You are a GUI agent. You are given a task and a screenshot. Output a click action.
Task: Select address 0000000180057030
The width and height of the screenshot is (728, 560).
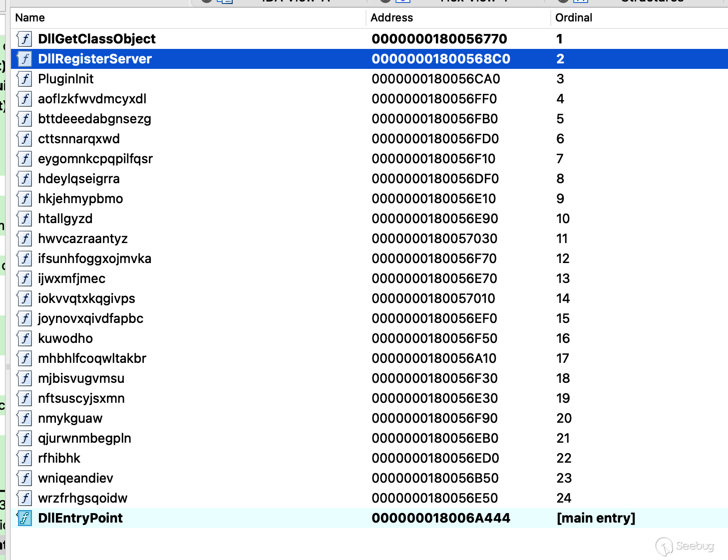coord(434,238)
